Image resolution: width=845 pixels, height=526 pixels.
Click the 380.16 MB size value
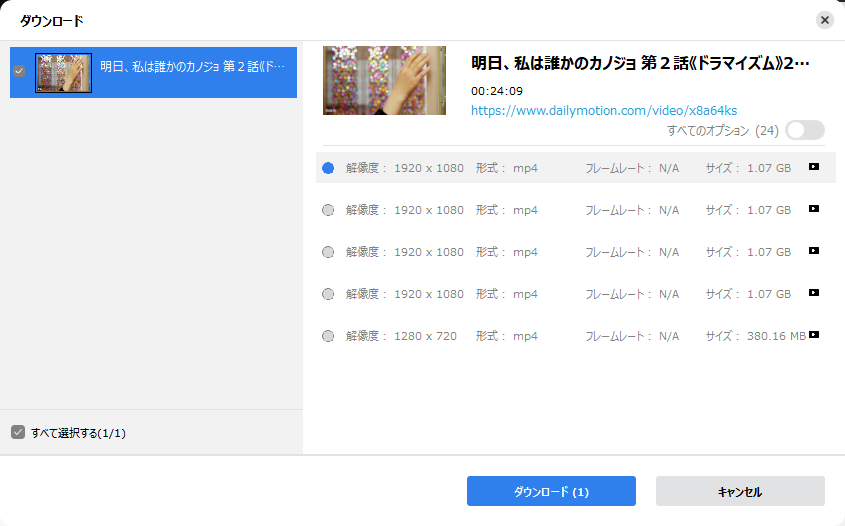pyautogui.click(x=777, y=336)
